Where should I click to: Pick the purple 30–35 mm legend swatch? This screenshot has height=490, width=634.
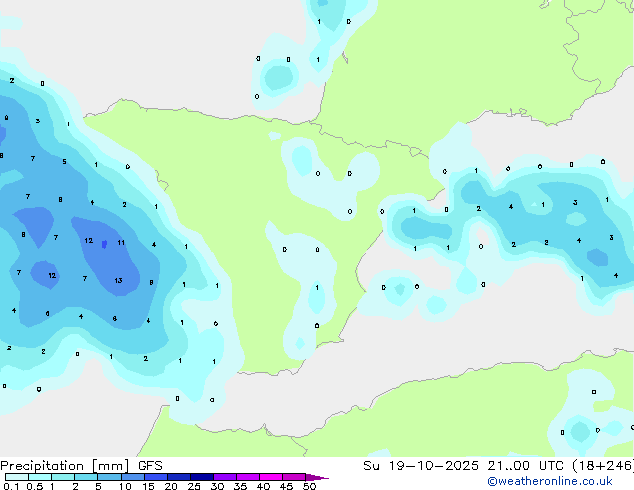pos(225,477)
